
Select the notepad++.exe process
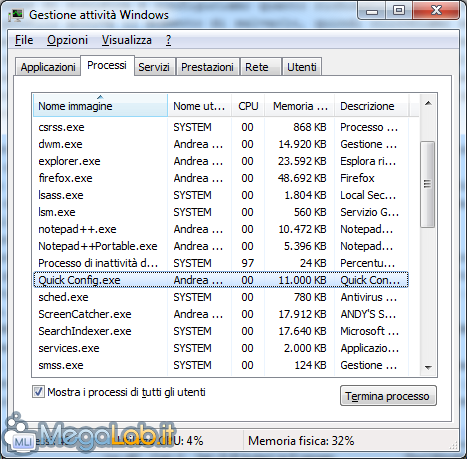pyautogui.click(x=221, y=229)
